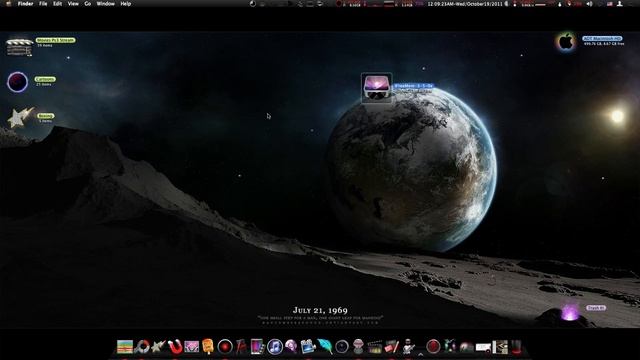Open the pink skull icon in dock
Image resolution: width=640 pixels, height=360 pixels.
(x=291, y=347)
